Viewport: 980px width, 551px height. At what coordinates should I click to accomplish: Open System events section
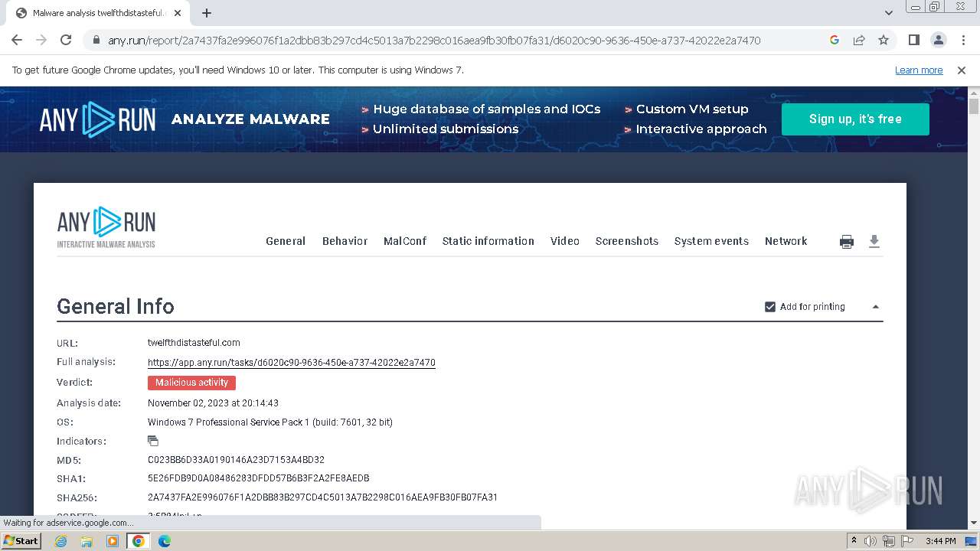click(x=711, y=241)
